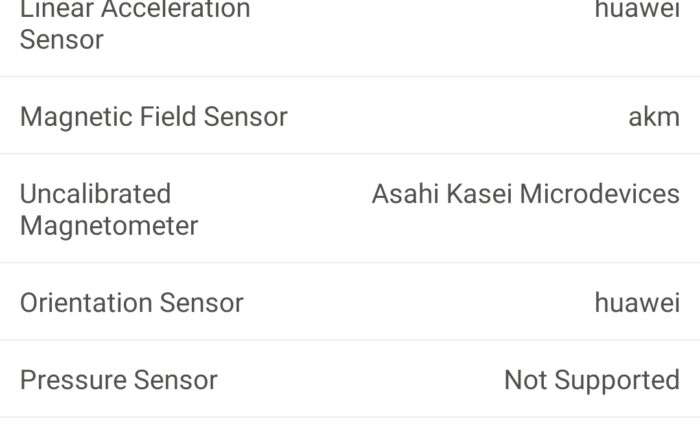Click the Asahi Kasei Microdevices value
Image resolution: width=700 pixels, height=441 pixels.
pos(525,194)
